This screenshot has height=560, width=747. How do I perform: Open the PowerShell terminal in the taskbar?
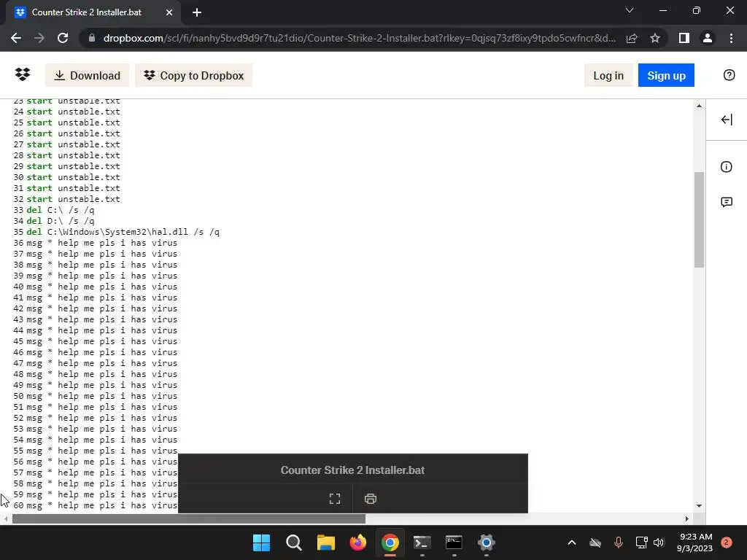[422, 542]
